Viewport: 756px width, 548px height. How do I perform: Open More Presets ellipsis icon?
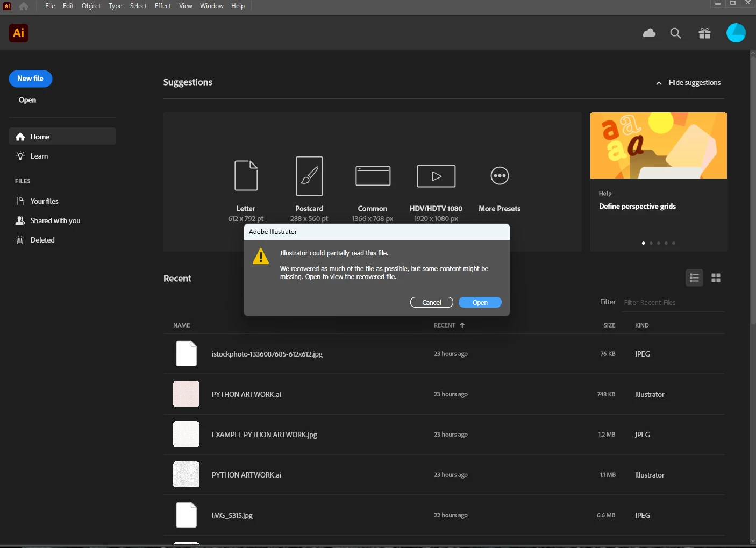click(x=500, y=176)
